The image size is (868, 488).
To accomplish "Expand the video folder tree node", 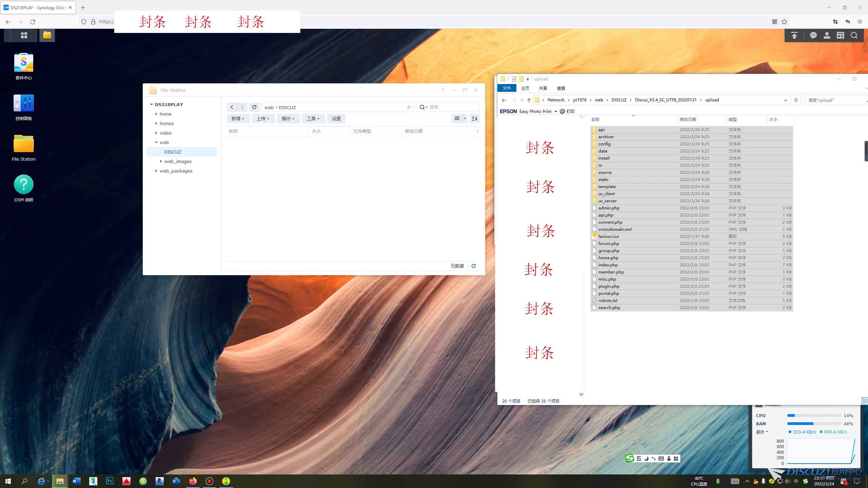I will pyautogui.click(x=156, y=133).
